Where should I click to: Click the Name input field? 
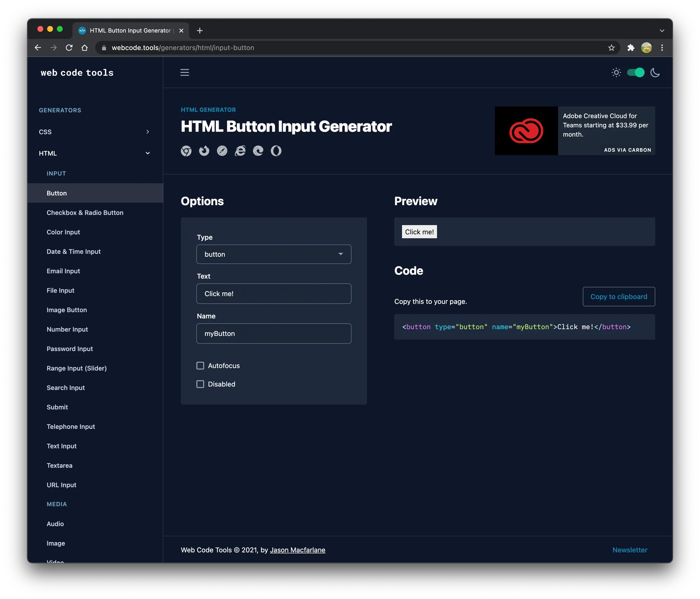[273, 333]
